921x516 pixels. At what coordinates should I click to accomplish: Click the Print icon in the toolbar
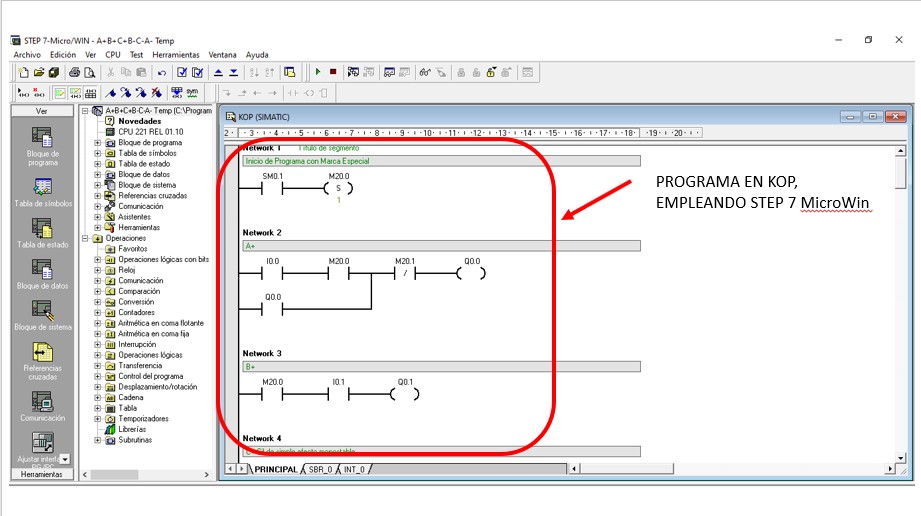tap(74, 72)
